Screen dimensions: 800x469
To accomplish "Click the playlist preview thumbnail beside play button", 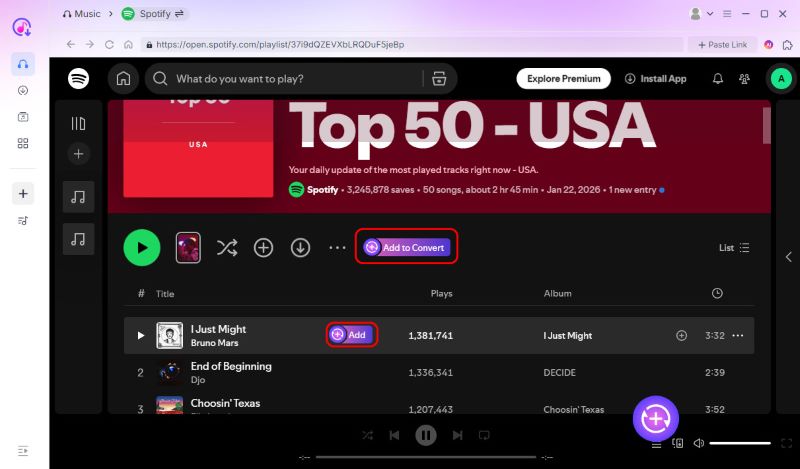I will (x=188, y=248).
